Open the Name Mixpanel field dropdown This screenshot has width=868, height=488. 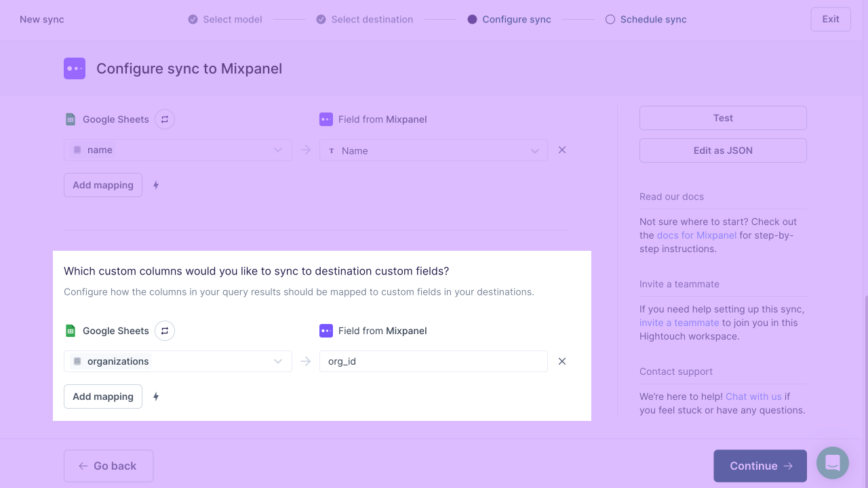click(433, 150)
